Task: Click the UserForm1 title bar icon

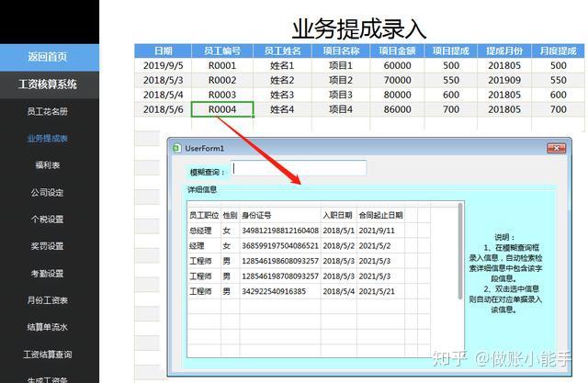Action: [x=176, y=149]
